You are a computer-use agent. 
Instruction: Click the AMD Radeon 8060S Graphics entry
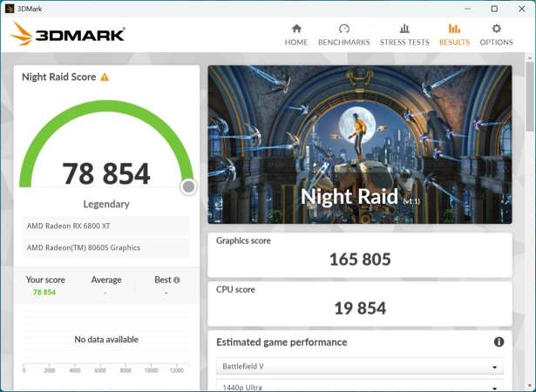(108, 247)
